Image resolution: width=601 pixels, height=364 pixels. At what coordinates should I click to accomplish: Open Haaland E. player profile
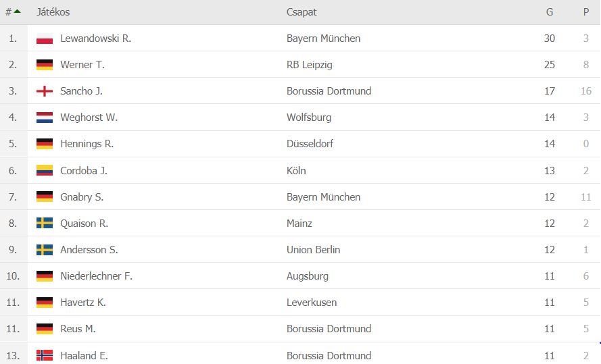click(x=84, y=356)
